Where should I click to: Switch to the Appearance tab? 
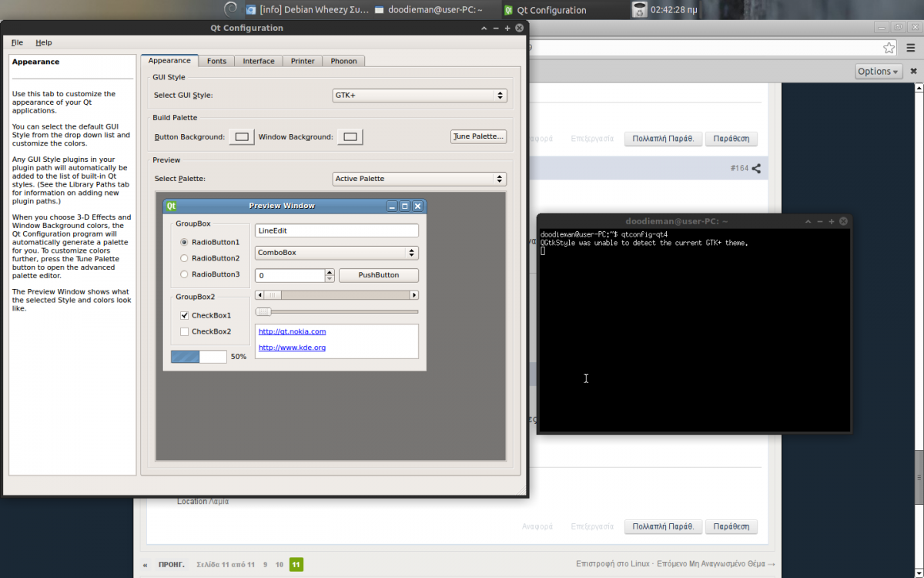pyautogui.click(x=169, y=61)
